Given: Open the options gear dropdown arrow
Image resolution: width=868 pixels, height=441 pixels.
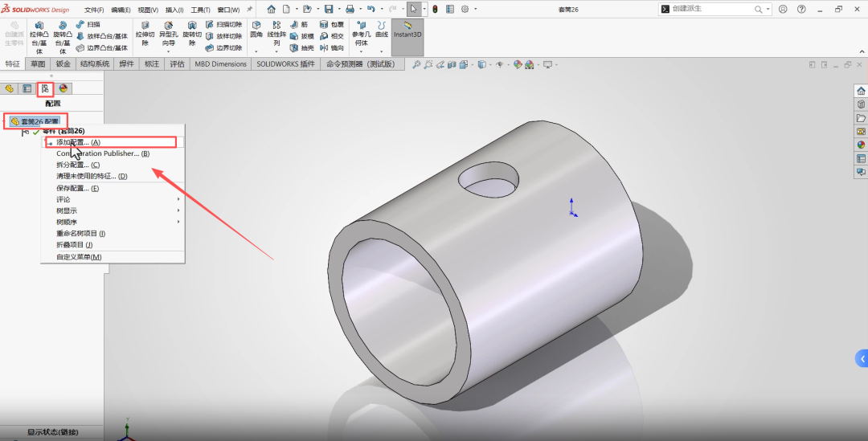Looking at the screenshot, I should pos(475,9).
